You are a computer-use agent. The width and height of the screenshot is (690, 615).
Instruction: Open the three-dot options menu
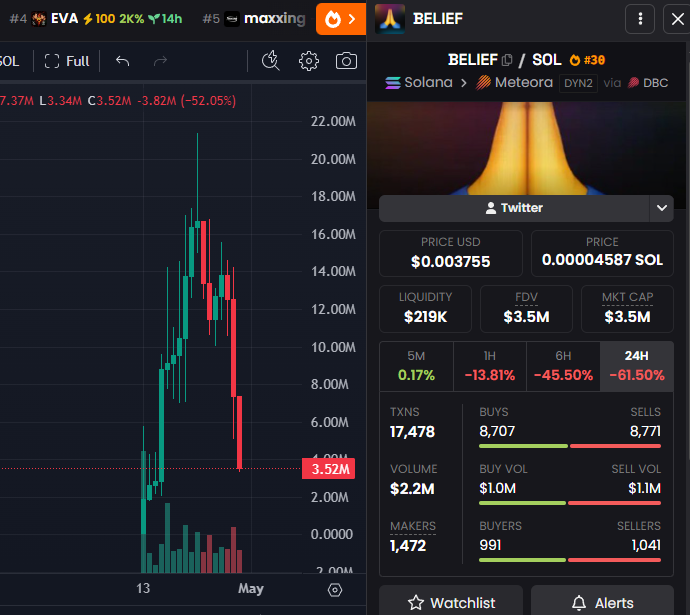[x=640, y=19]
